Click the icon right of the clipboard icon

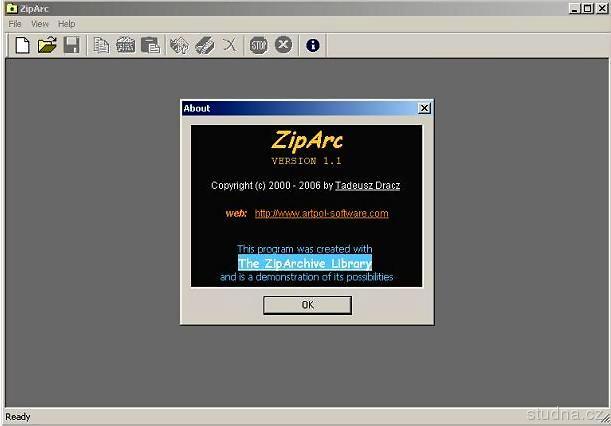pyautogui.click(x=179, y=45)
